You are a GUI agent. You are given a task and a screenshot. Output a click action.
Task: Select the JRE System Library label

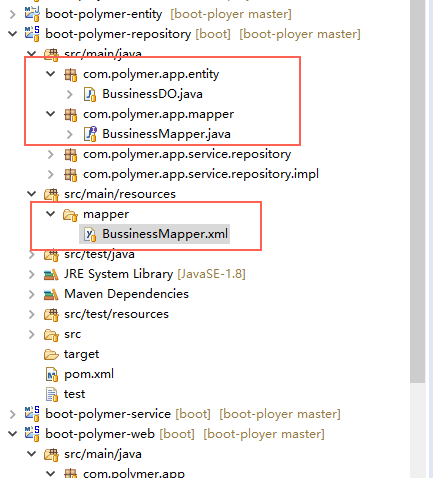118,274
